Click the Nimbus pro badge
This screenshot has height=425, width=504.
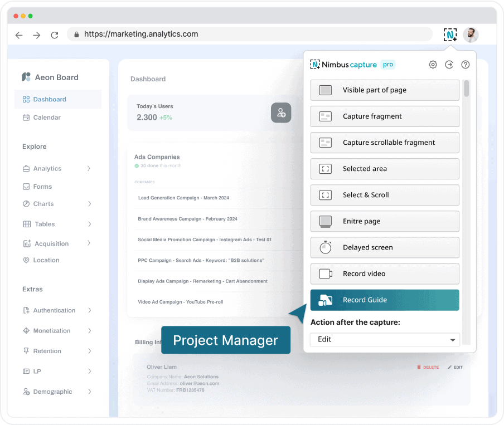coord(388,65)
